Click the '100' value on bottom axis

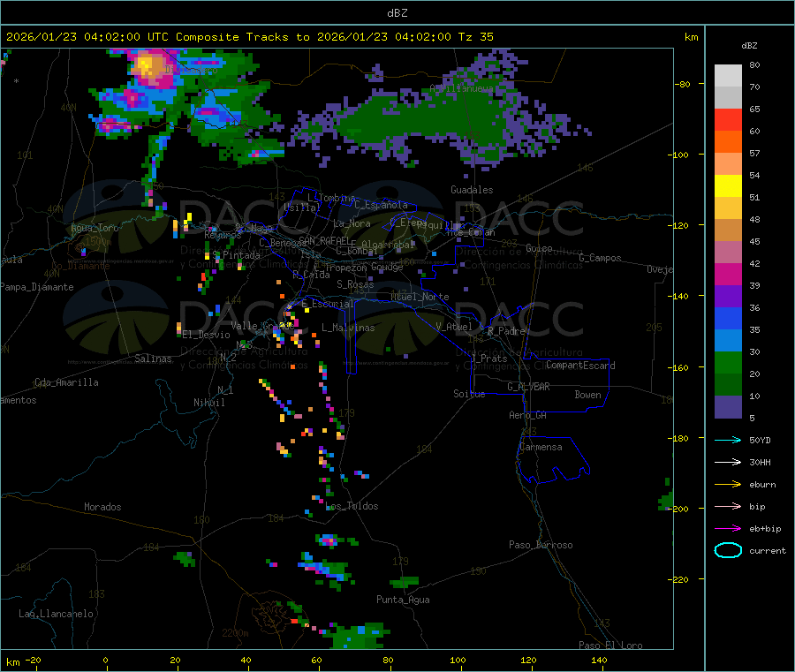tap(458, 660)
